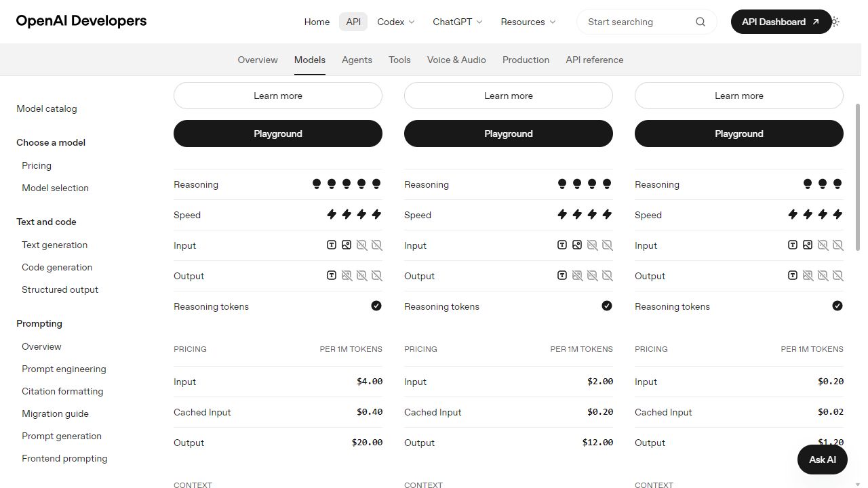Toggle the light/dark theme sun icon
The image size is (868, 488).
835,22
